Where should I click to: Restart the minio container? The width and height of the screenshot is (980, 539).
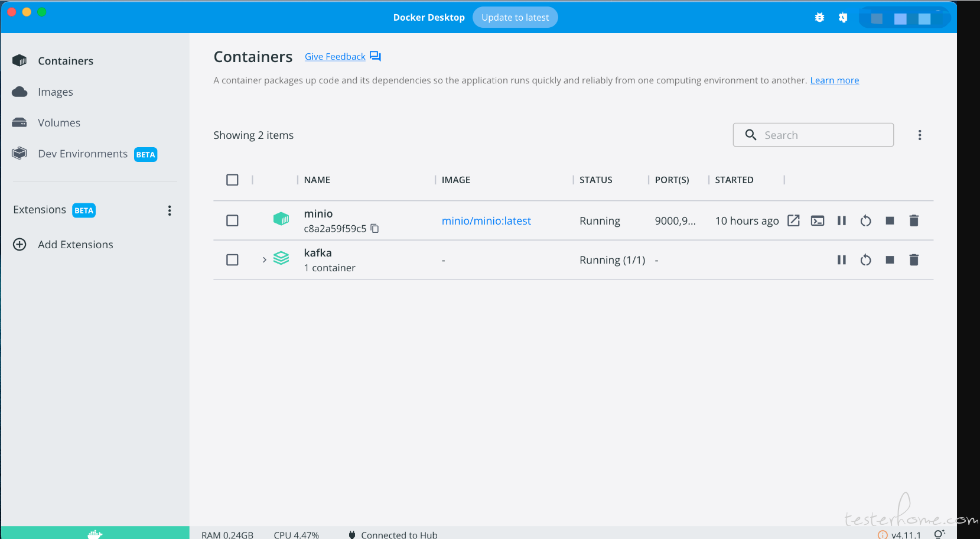coord(865,220)
